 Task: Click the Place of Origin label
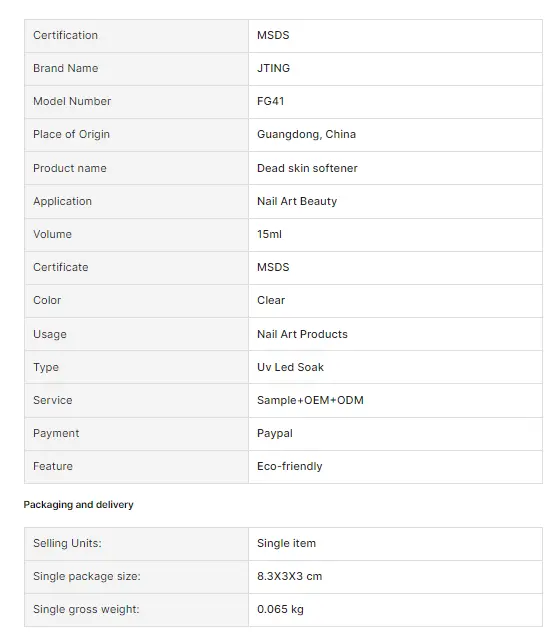point(71,134)
